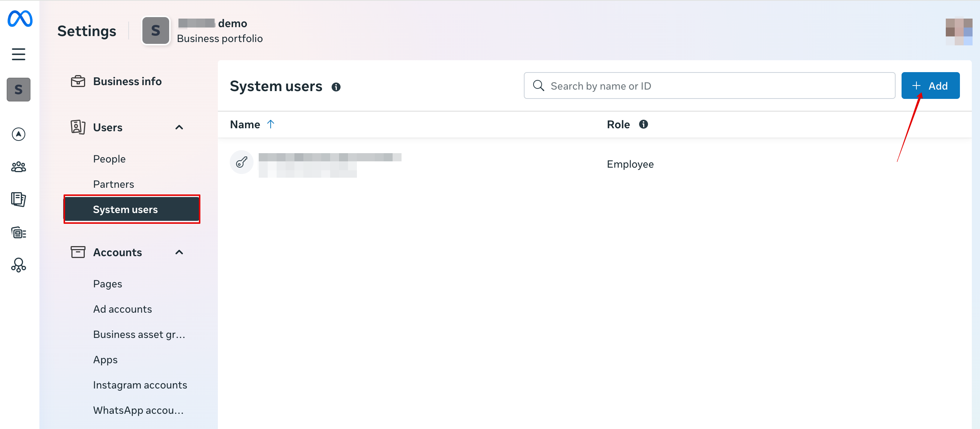Viewport: 980px width, 429px height.
Task: Click the Meta logo icon
Action: [x=20, y=18]
